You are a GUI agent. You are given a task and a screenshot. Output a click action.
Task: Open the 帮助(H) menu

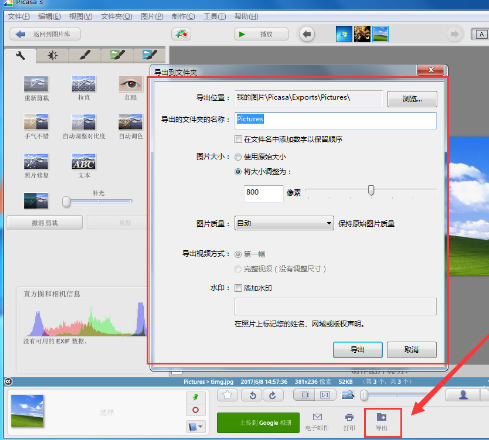pos(246,16)
